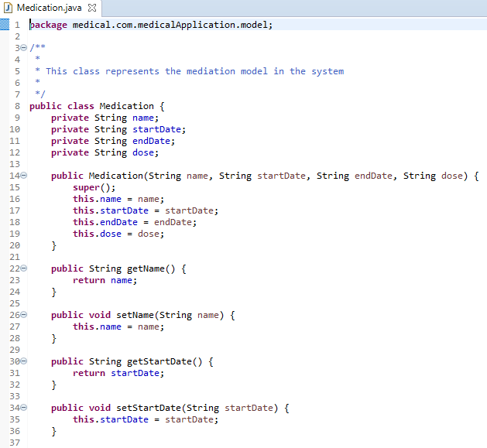Click the getStartDate() method name

tap(165, 361)
